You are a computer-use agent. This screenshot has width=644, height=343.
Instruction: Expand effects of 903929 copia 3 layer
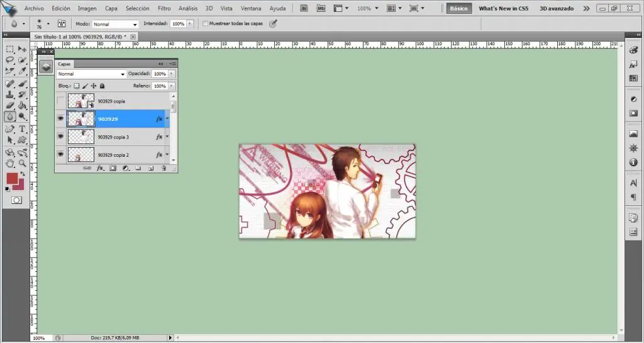[x=167, y=137]
